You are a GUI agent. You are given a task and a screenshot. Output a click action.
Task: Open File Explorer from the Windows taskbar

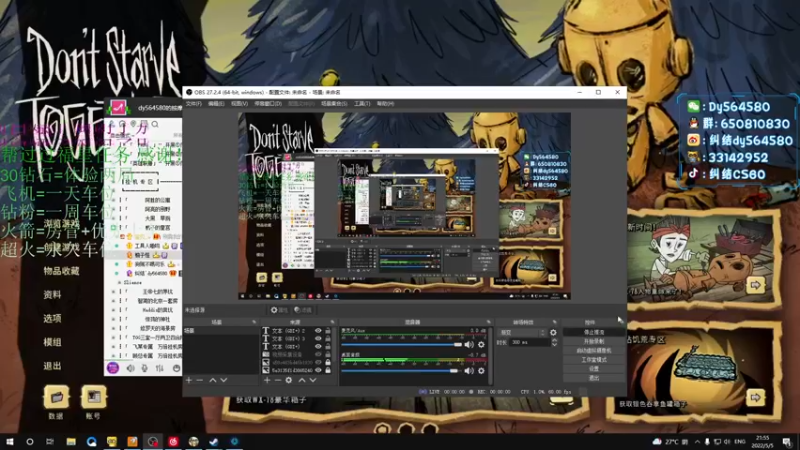click(71, 441)
